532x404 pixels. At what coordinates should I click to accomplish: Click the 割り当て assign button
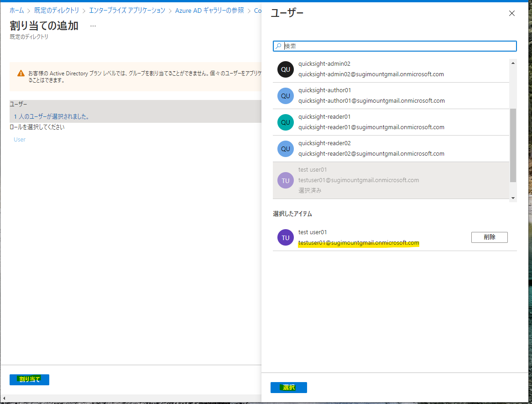click(29, 379)
